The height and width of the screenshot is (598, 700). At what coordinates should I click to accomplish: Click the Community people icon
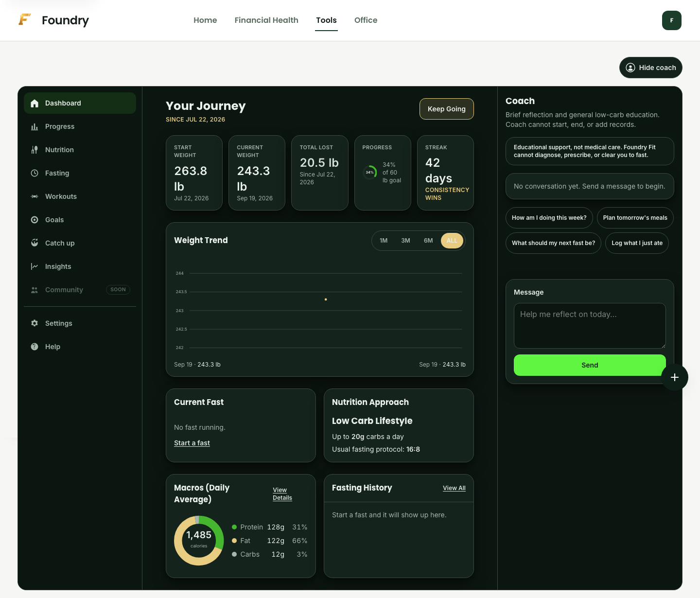[35, 290]
